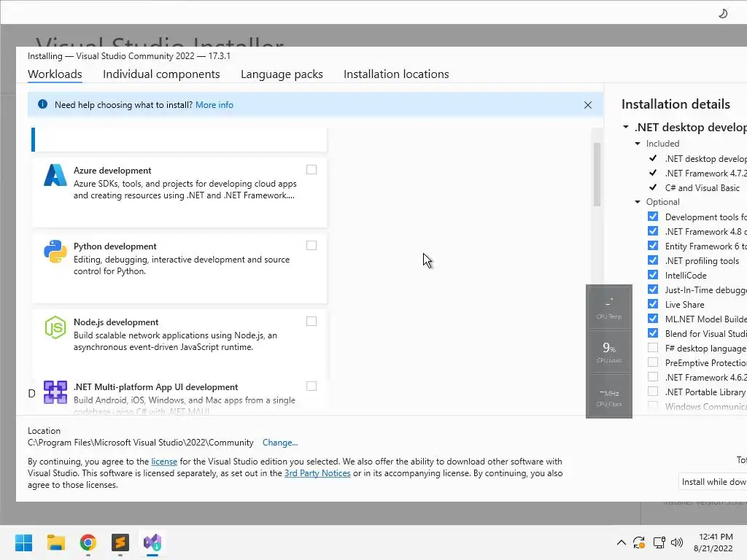This screenshot has height=560, width=747.
Task: Switch to the Language packs tab
Action: (282, 74)
